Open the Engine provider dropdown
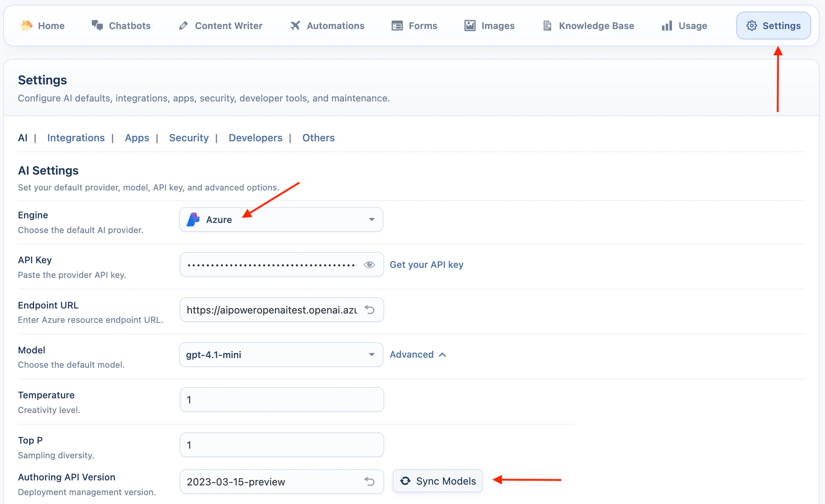Image resolution: width=825 pixels, height=504 pixels. tap(371, 219)
